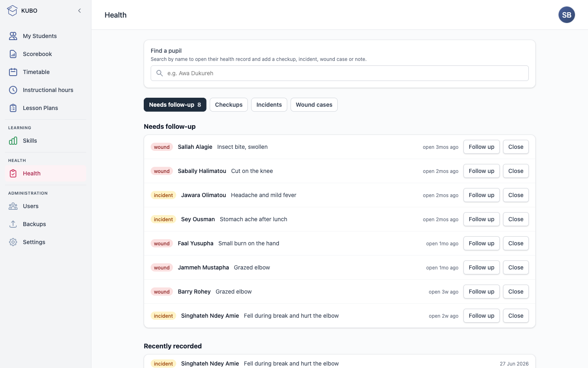Click the "Small burn on the hand" description
This screenshot has width=588, height=368.
tap(249, 243)
